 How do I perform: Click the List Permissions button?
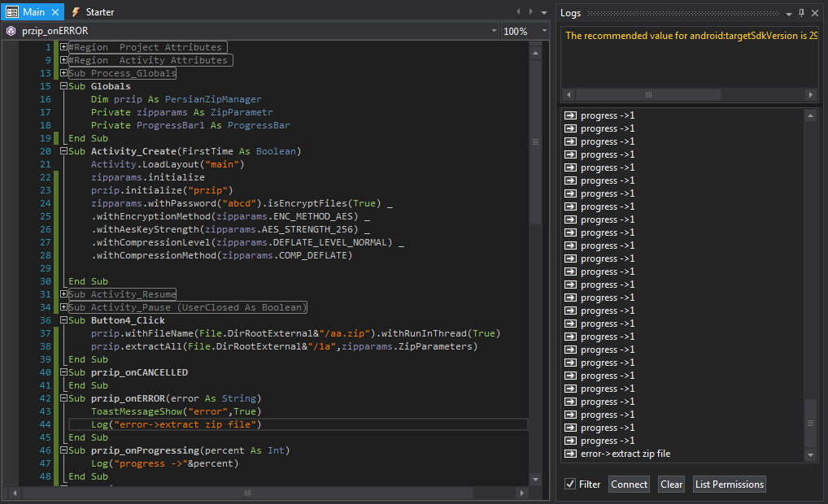click(x=729, y=484)
